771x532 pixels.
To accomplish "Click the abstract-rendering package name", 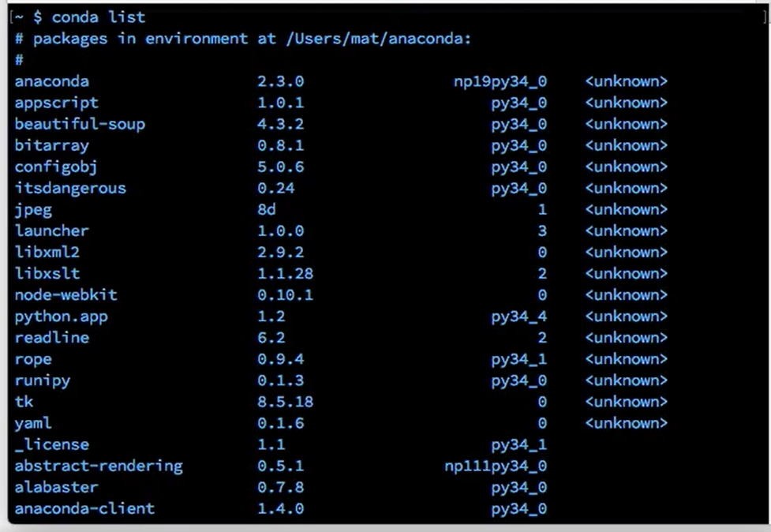I will (99, 466).
